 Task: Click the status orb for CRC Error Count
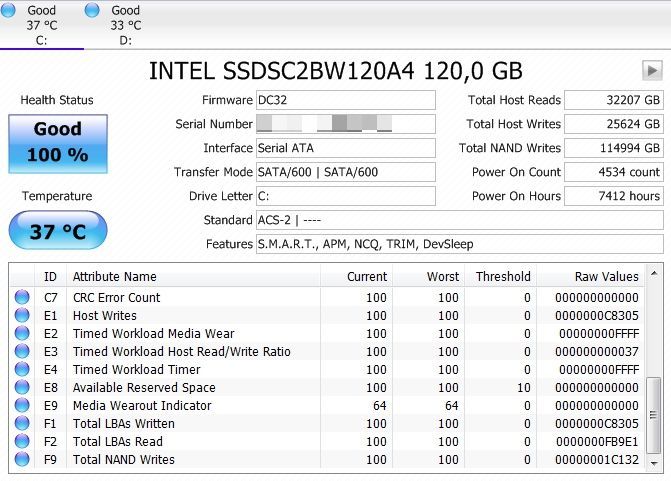(22, 298)
